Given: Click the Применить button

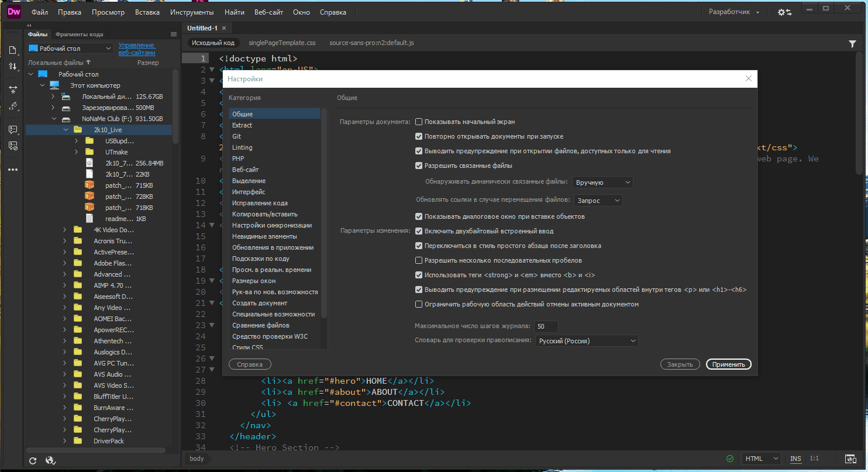Looking at the screenshot, I should pyautogui.click(x=729, y=364).
